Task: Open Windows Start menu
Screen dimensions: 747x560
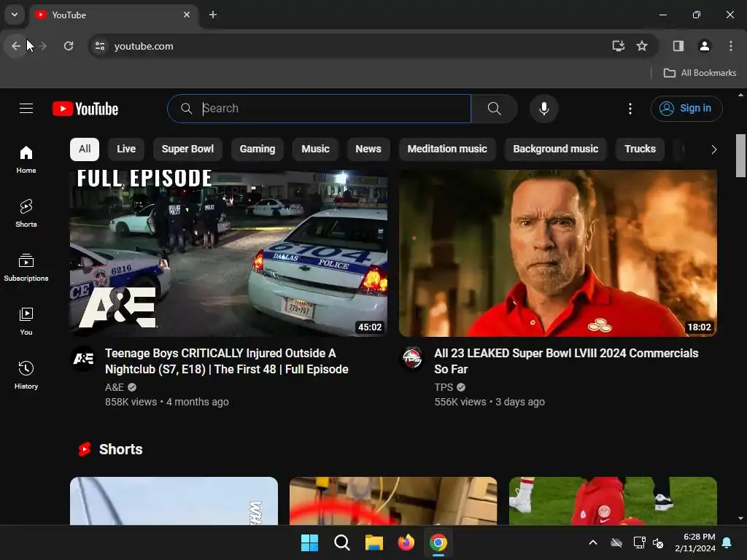Action: pos(309,542)
